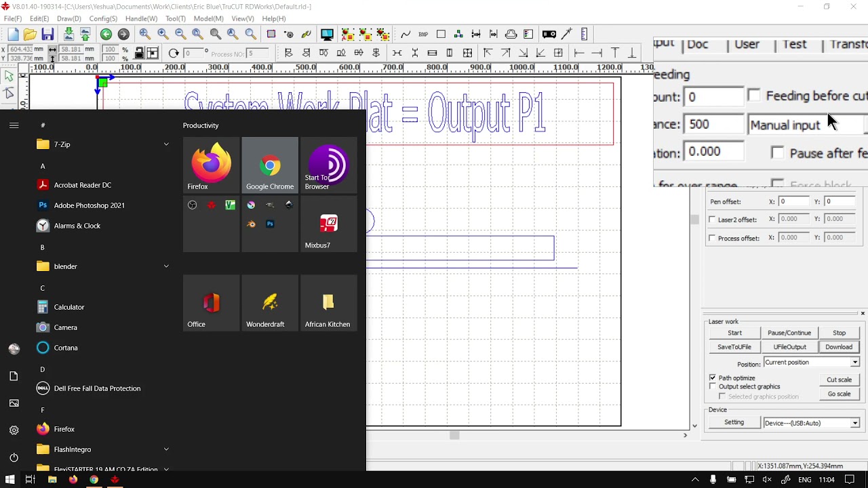The width and height of the screenshot is (868, 488).
Task: Open the Device USB Auto dropdown
Action: click(812, 423)
